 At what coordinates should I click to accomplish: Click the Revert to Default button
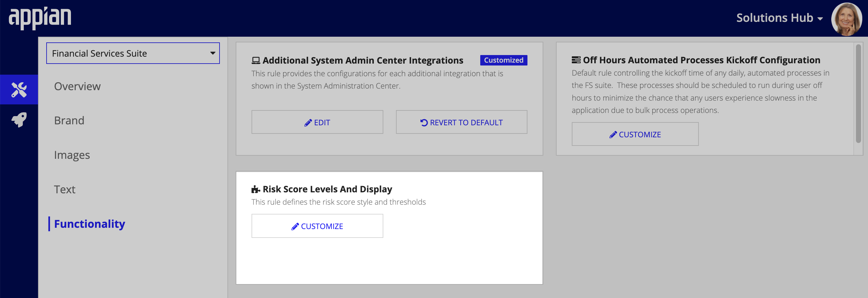pos(461,122)
